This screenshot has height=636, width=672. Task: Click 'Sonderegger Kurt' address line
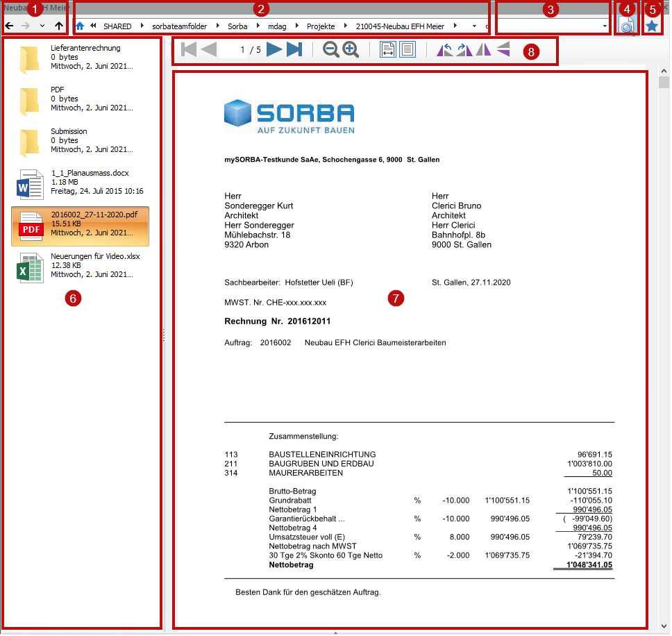coord(259,206)
